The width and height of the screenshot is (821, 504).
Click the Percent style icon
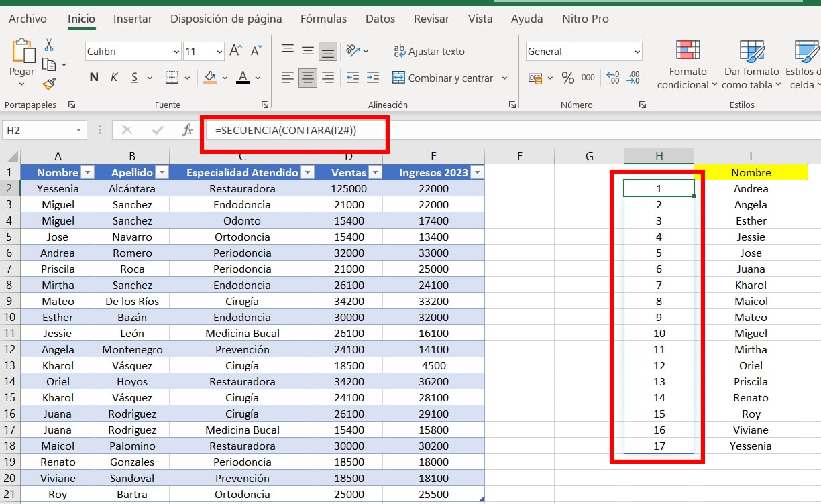click(568, 78)
